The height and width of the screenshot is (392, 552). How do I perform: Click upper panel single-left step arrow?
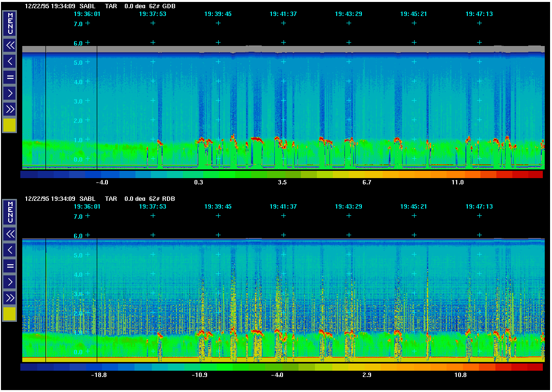tap(10, 61)
